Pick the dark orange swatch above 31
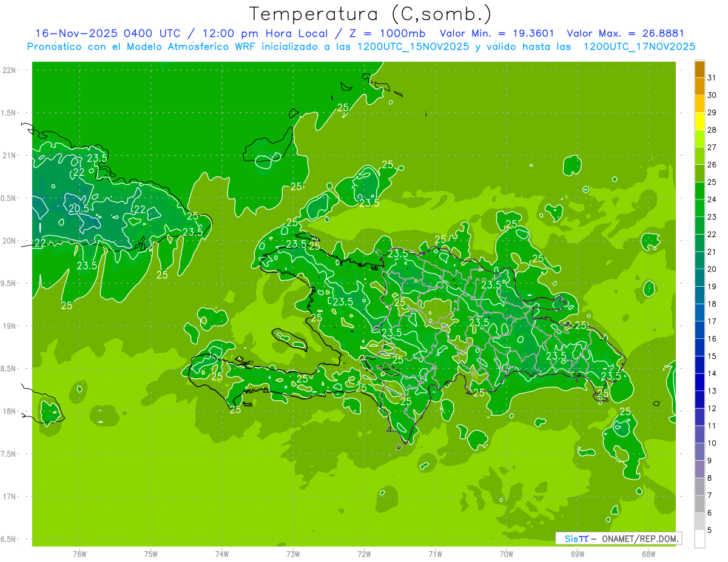Image resolution: width=728 pixels, height=562 pixels. coord(699,69)
